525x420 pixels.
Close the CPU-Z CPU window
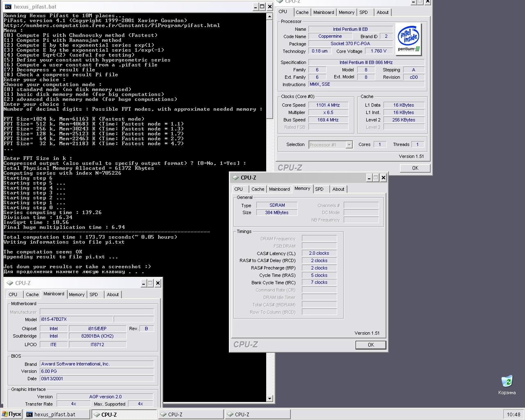pyautogui.click(x=428, y=2)
